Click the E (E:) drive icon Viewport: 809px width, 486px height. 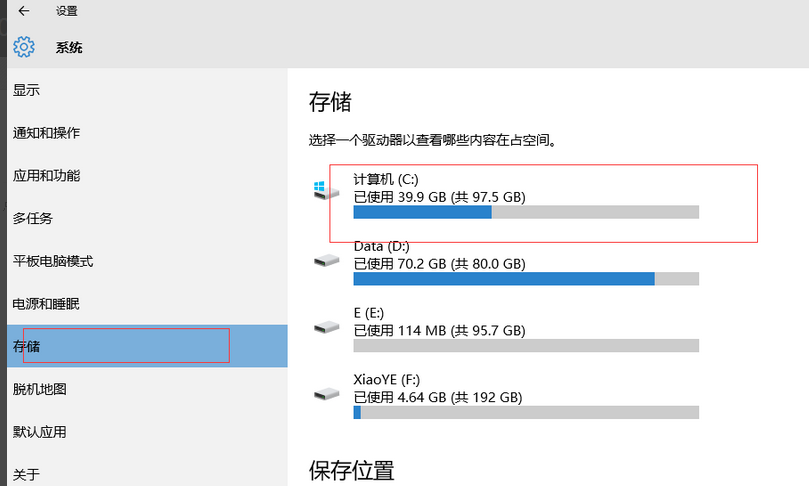[326, 327]
